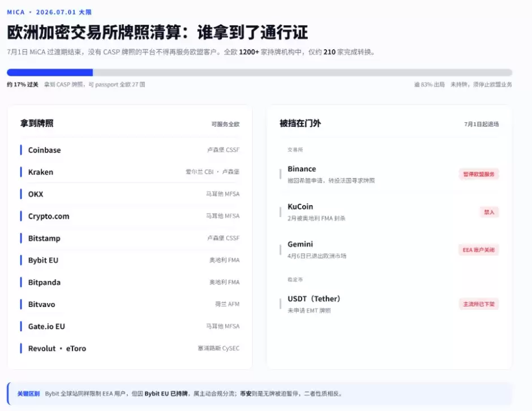Click the "稳定币" section label
532x411 pixels.
295,279
